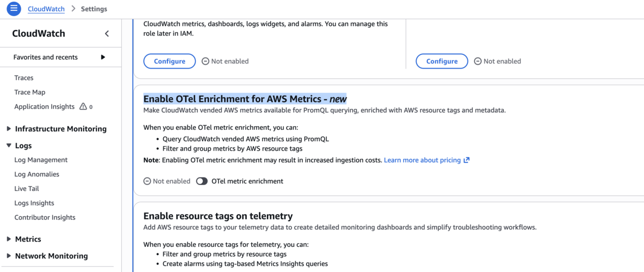The height and width of the screenshot is (272, 644).
Task: Click the CloudWatch breadcrumb link
Action: (46, 9)
